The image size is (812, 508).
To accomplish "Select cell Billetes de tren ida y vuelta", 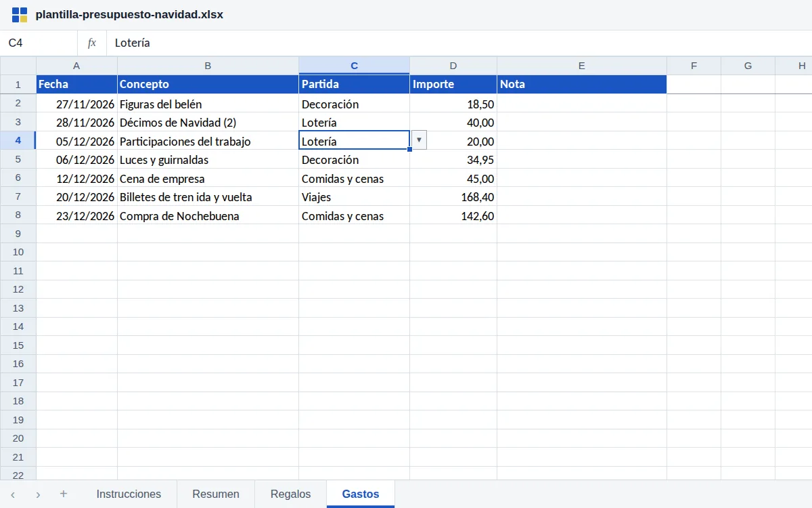I will 208,196.
